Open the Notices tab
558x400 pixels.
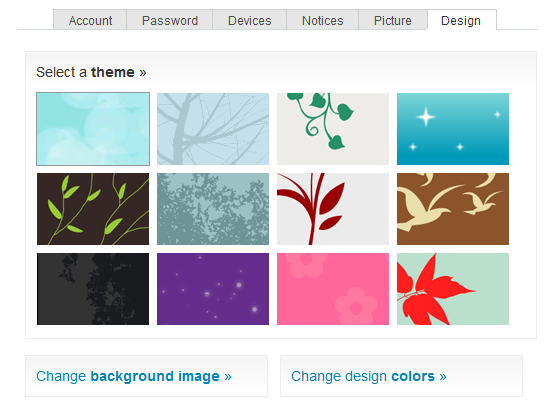[322, 20]
